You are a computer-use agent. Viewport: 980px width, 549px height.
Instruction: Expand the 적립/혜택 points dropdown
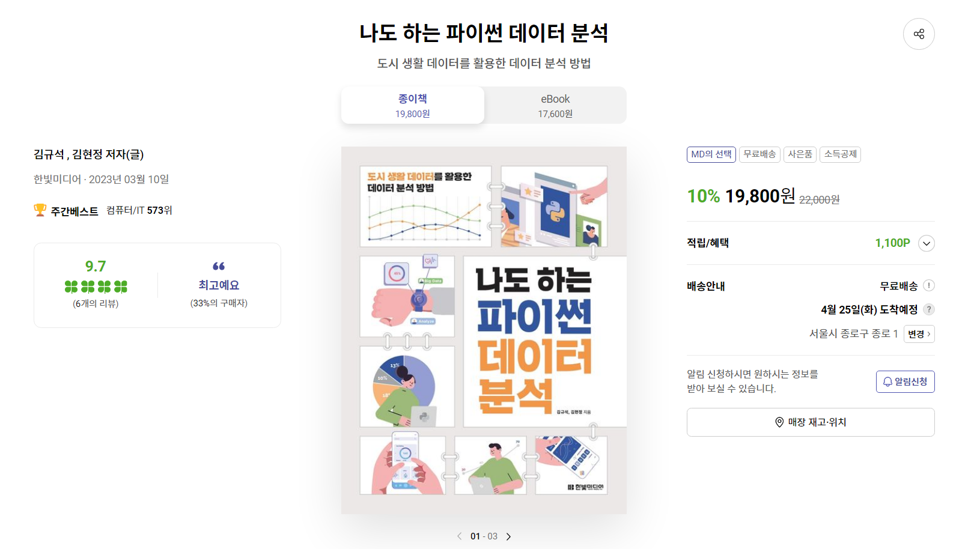927,243
